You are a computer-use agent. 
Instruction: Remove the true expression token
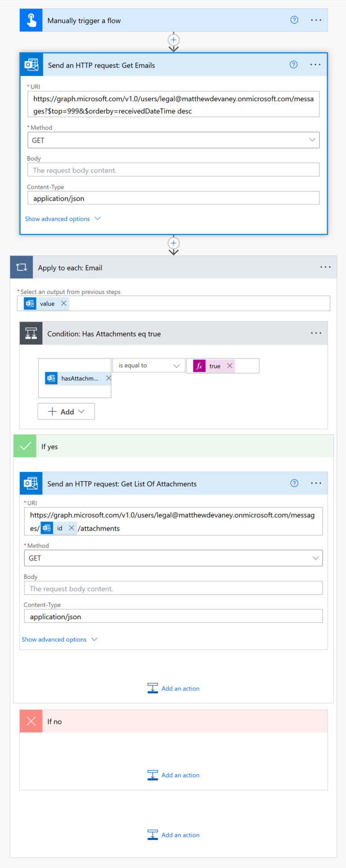pyautogui.click(x=230, y=366)
